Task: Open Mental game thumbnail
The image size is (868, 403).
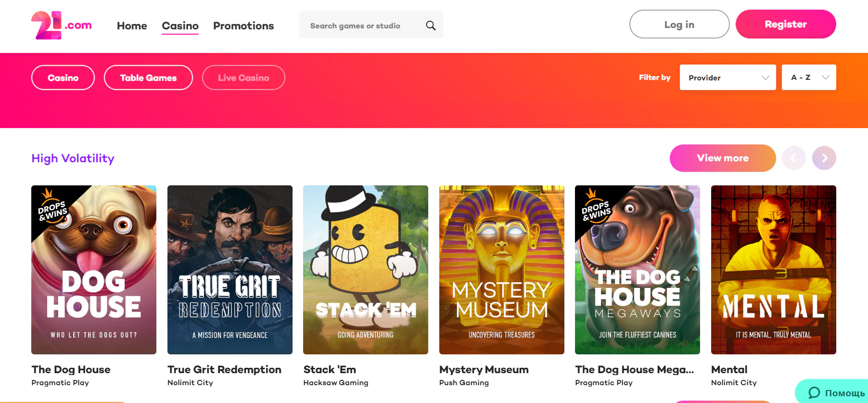Action: pos(774,270)
